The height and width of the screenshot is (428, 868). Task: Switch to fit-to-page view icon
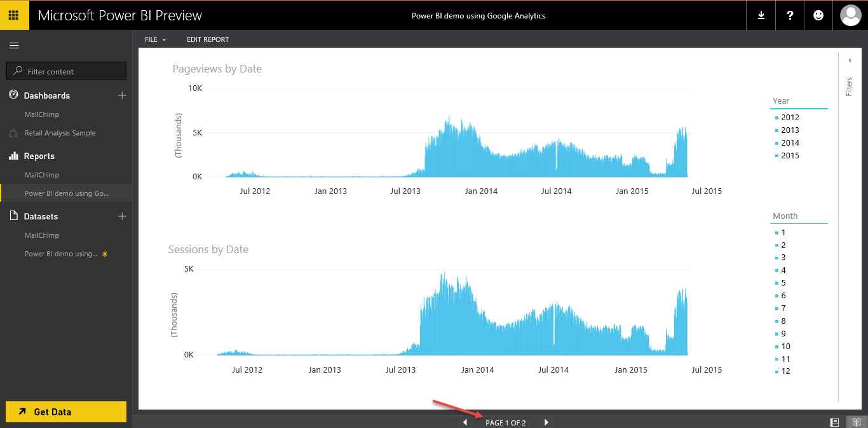(834, 421)
